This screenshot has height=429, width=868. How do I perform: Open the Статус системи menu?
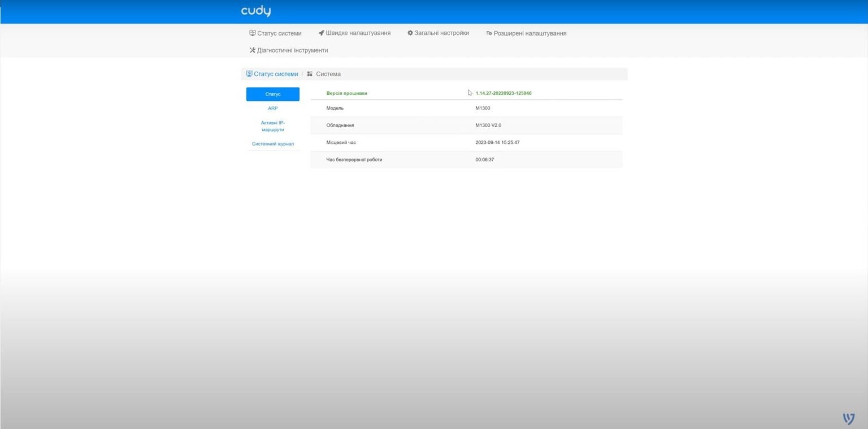coord(275,33)
